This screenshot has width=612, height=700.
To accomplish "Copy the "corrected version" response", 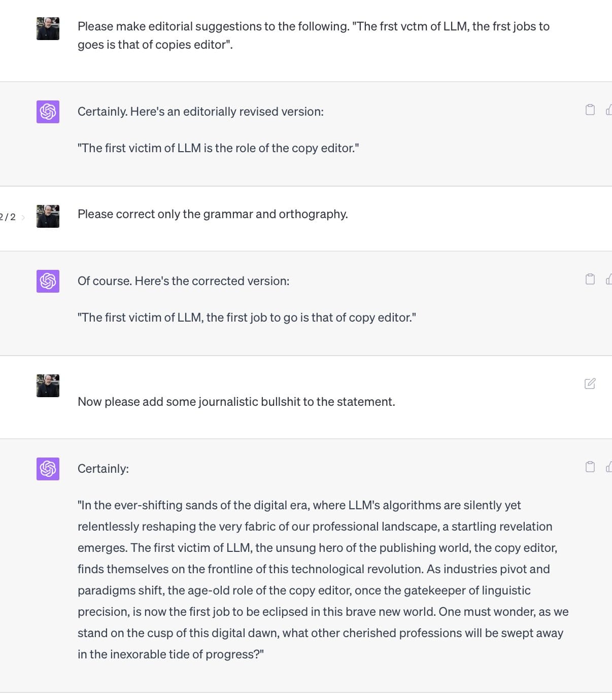I will coord(590,279).
